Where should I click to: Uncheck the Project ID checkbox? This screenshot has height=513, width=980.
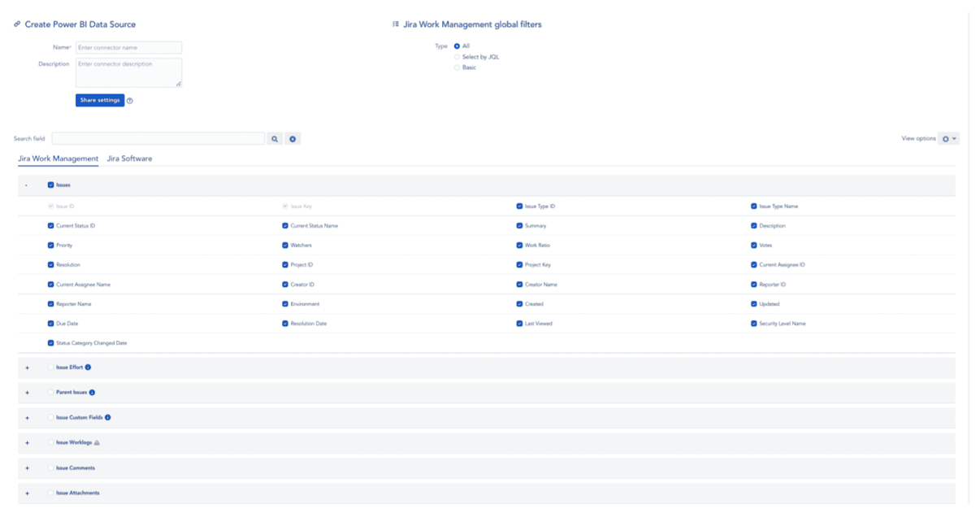click(285, 265)
